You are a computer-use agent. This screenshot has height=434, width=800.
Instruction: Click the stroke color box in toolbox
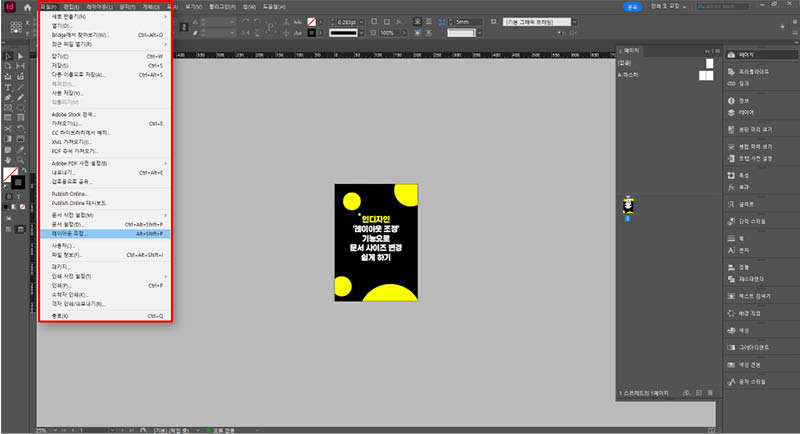18,182
